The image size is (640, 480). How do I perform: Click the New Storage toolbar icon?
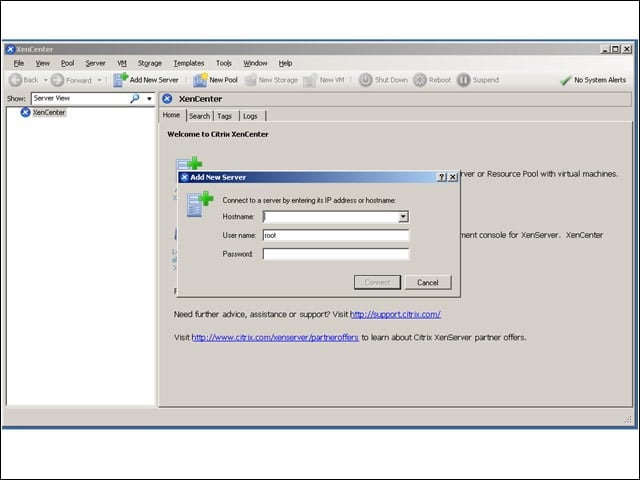[x=250, y=80]
